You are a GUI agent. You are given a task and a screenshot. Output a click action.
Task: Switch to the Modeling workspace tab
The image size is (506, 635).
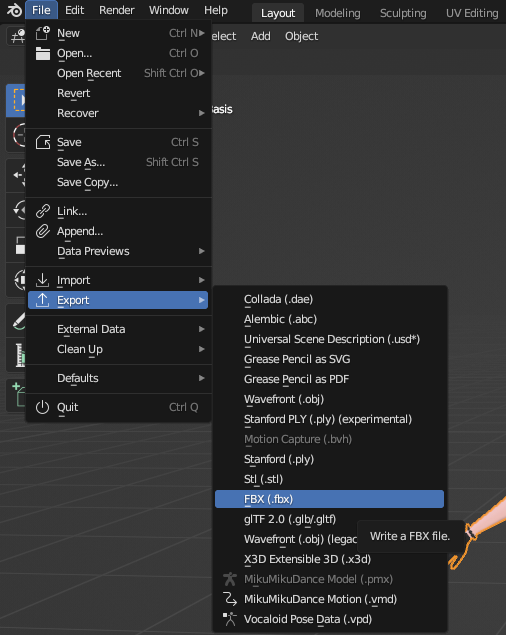[x=337, y=13]
